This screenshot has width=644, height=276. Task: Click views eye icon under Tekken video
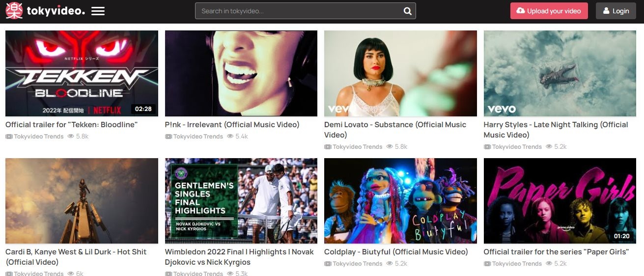[x=71, y=136]
